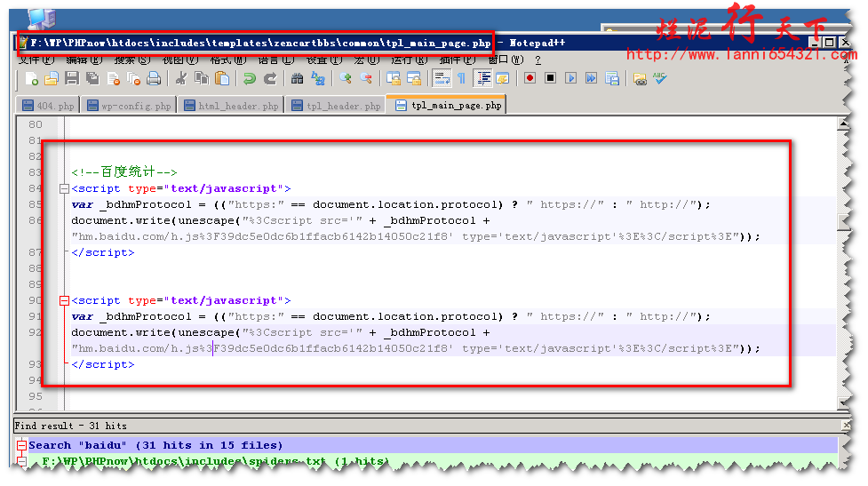Toggle show all characters pilcrow icon
The image size is (868, 486).
462,79
